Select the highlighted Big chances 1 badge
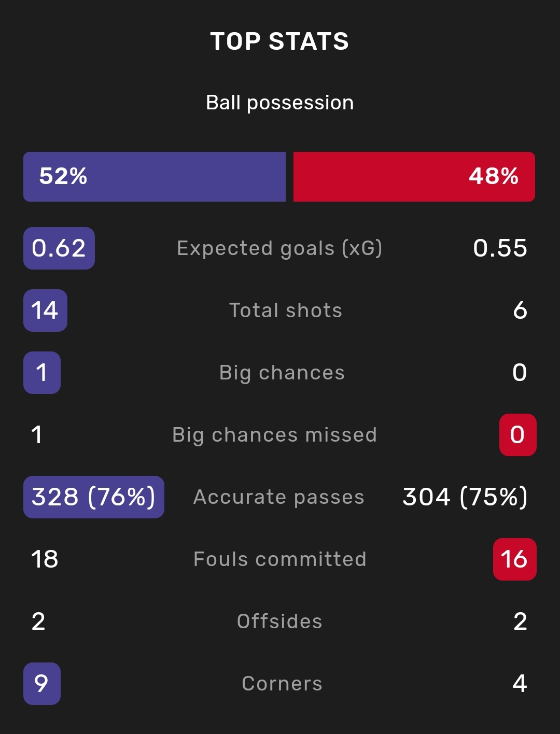Screen dimensions: 560x734 click(x=42, y=373)
